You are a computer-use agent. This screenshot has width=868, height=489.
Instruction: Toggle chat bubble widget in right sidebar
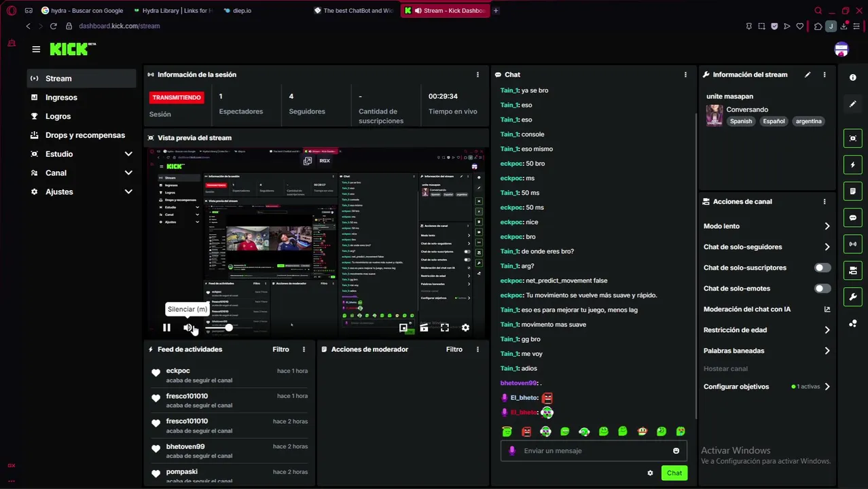coord(853,218)
